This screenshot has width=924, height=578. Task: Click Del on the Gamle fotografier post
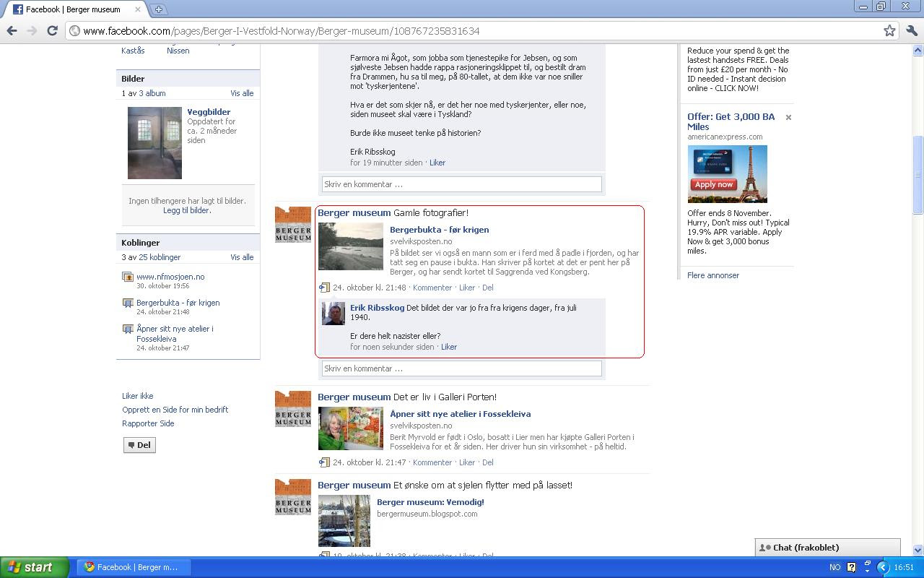(488, 288)
